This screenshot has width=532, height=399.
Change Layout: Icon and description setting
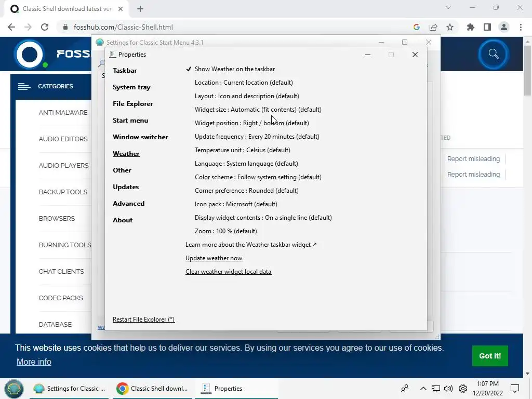pyautogui.click(x=247, y=96)
